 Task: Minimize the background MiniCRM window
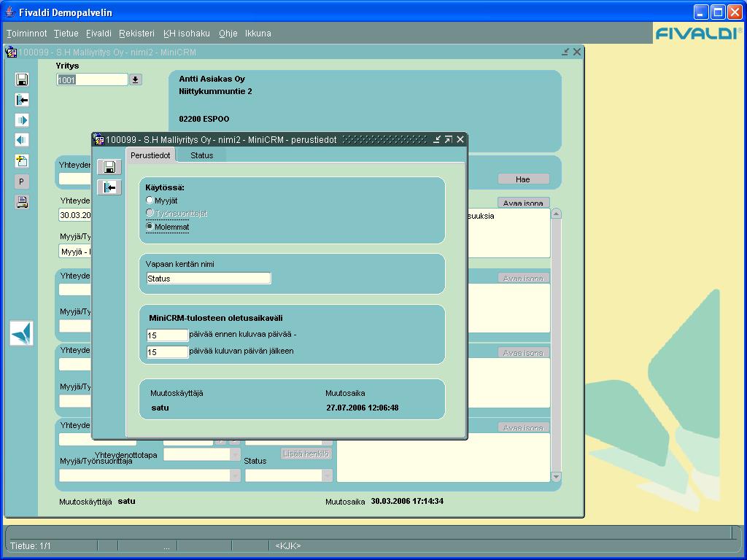point(565,52)
